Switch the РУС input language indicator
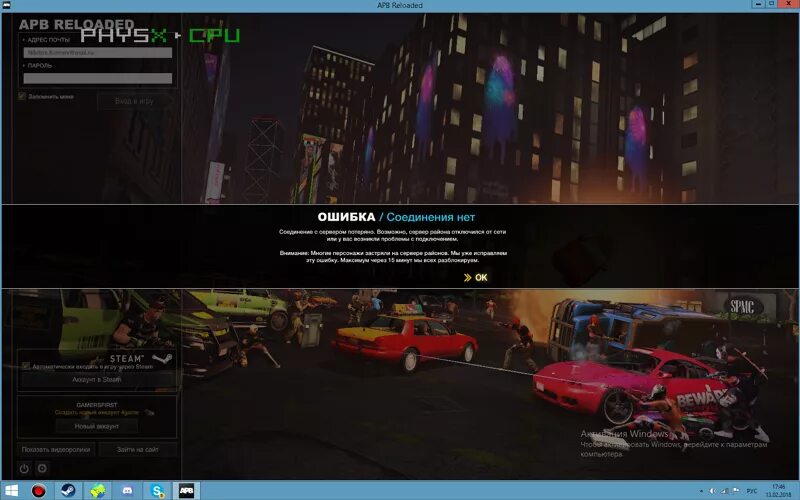800x500 pixels. point(752,491)
